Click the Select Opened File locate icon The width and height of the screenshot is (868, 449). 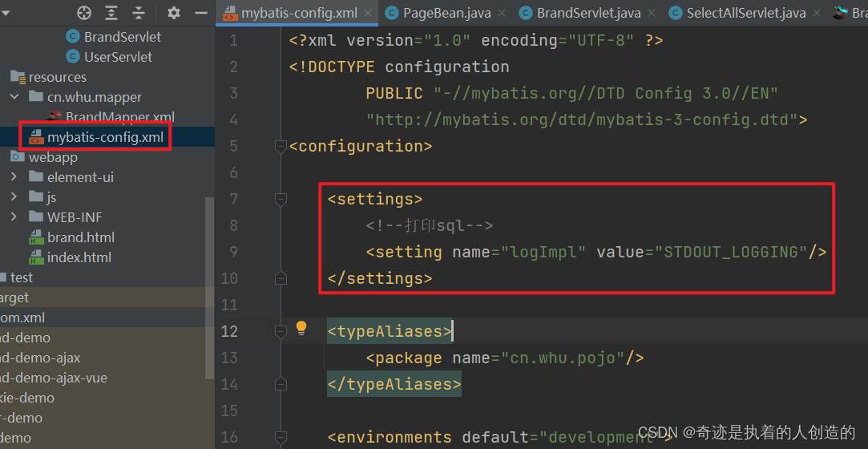84,13
